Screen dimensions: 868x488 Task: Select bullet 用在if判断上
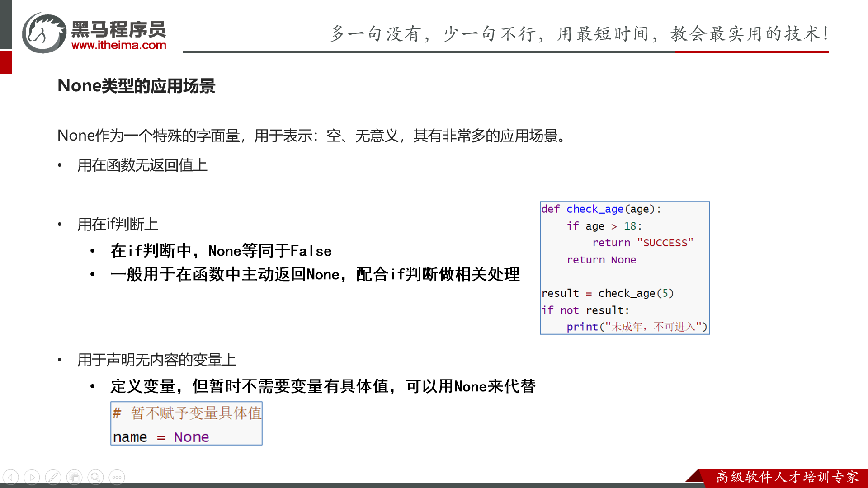118,225
